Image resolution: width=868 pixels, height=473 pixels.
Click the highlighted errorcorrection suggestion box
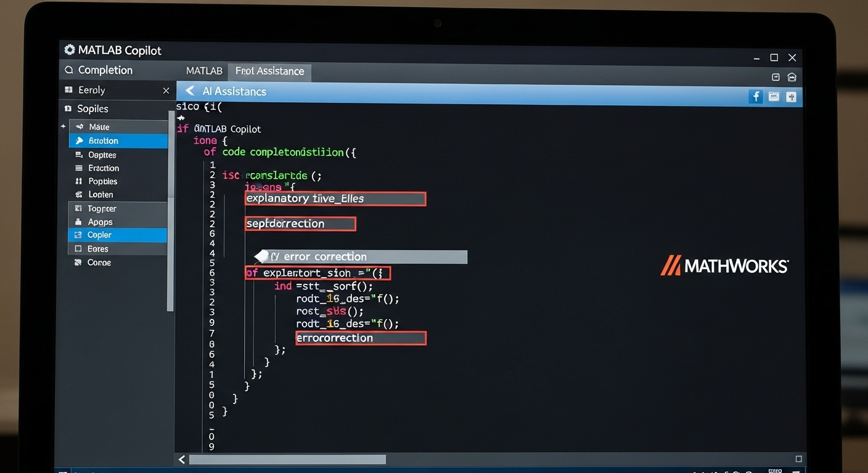pos(361,338)
